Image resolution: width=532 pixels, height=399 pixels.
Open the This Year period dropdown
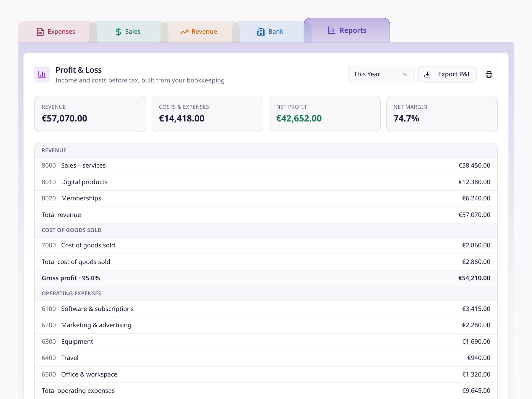[381, 74]
